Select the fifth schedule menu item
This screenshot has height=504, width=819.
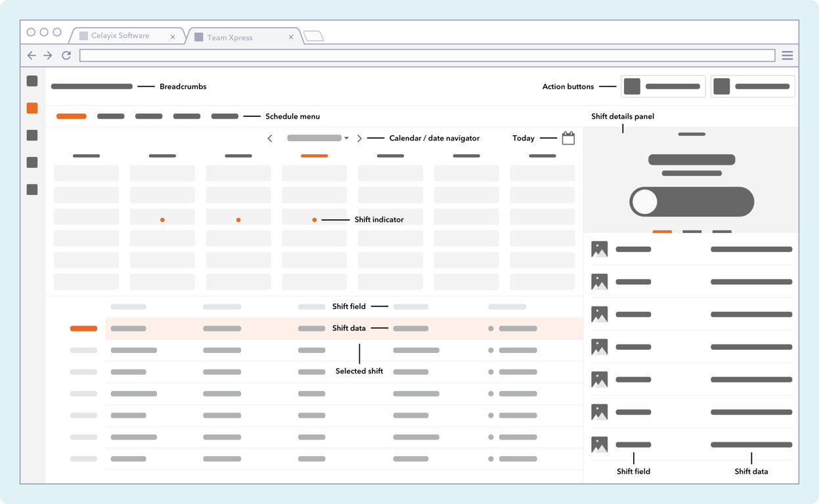pyautogui.click(x=225, y=116)
